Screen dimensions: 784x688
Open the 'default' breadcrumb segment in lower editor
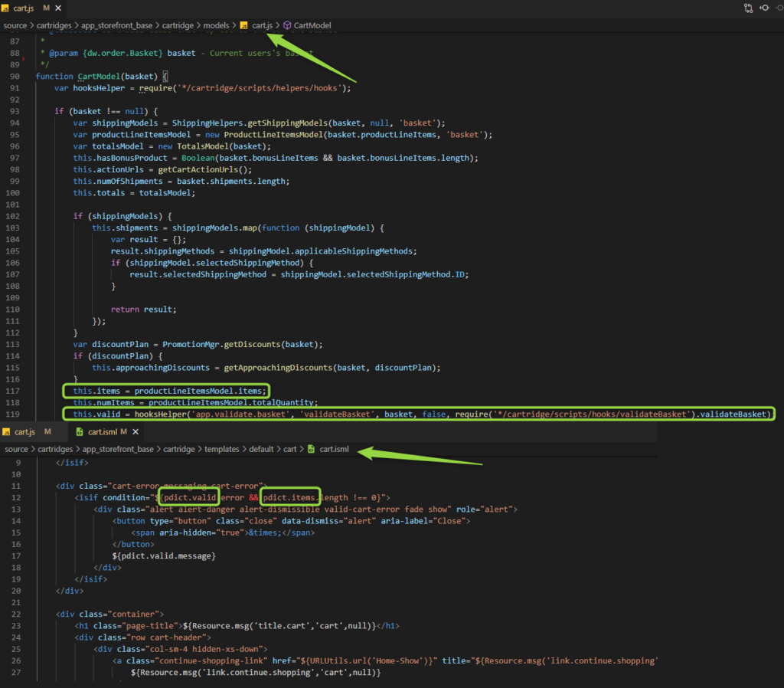tap(261, 449)
